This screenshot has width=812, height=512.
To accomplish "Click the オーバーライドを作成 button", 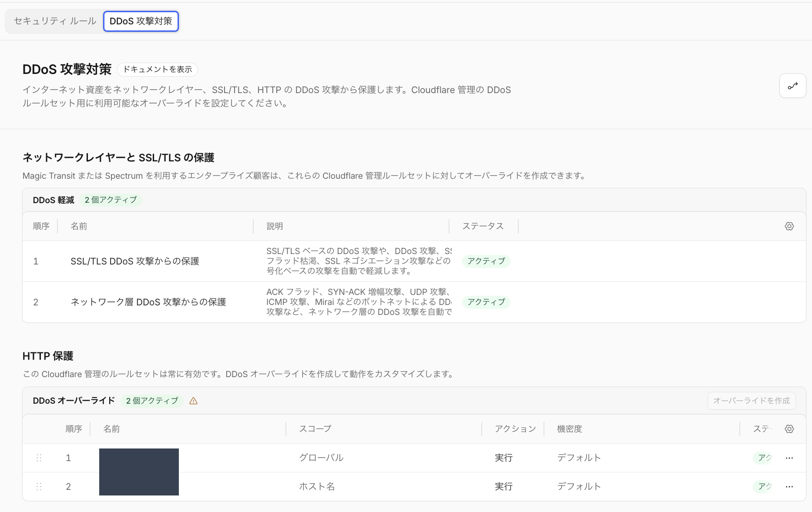I will tap(752, 401).
